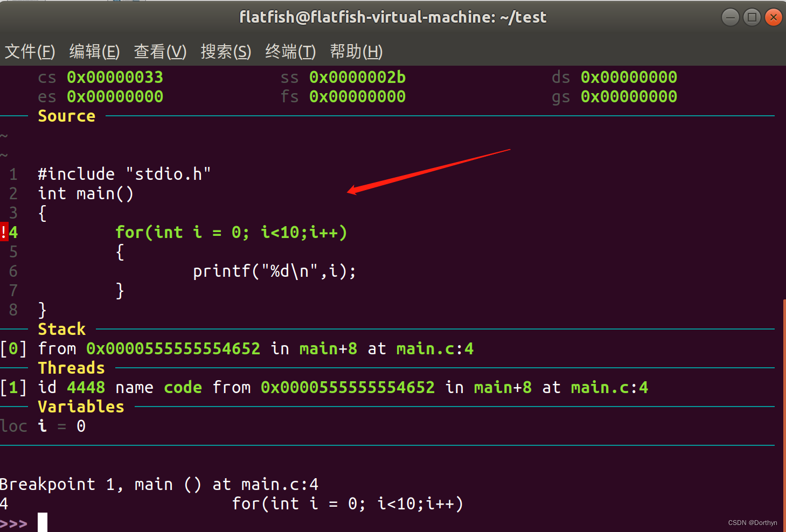786x532 pixels.
Task: Open the 文件(F) menu
Action: [30, 52]
